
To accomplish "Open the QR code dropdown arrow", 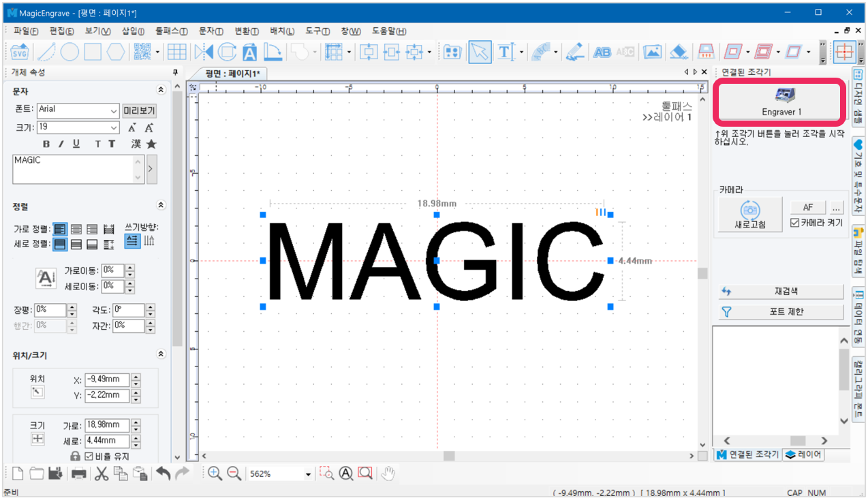I will 158,52.
